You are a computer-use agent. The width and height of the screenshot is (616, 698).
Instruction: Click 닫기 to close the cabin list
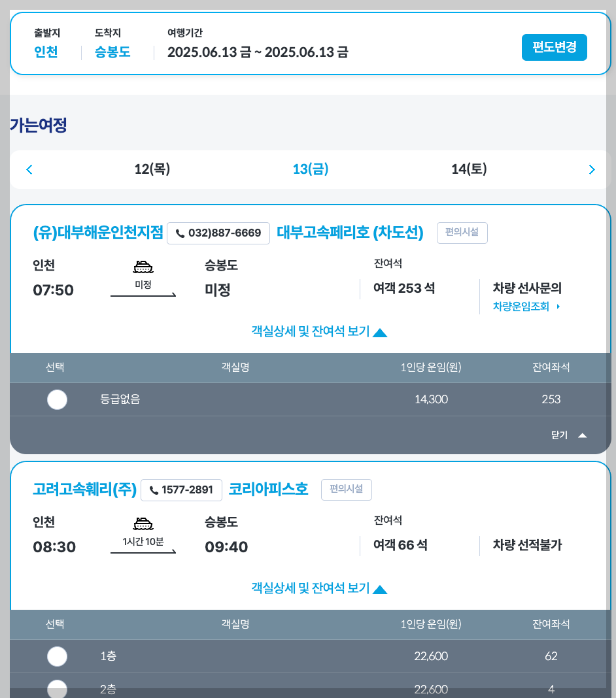(559, 435)
